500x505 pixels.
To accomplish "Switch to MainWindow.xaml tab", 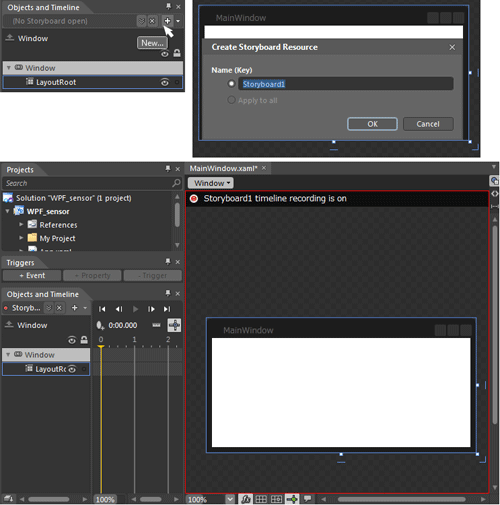I will [223, 168].
